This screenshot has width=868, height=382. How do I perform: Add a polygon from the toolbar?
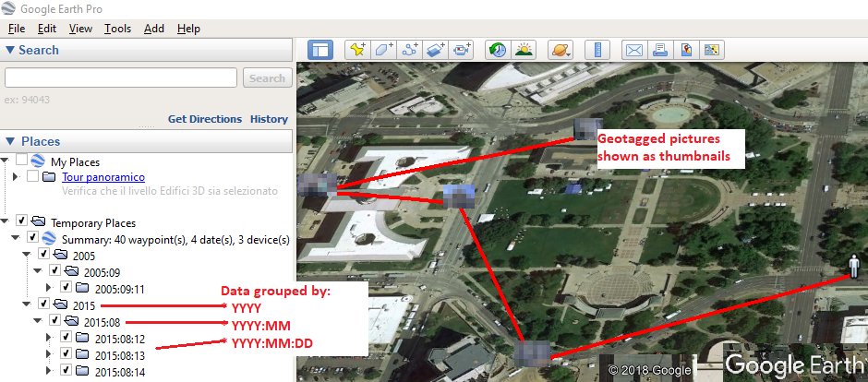pyautogui.click(x=383, y=50)
